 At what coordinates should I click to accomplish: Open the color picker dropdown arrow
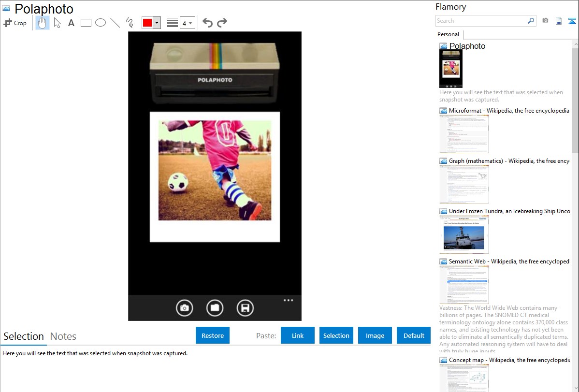[157, 23]
